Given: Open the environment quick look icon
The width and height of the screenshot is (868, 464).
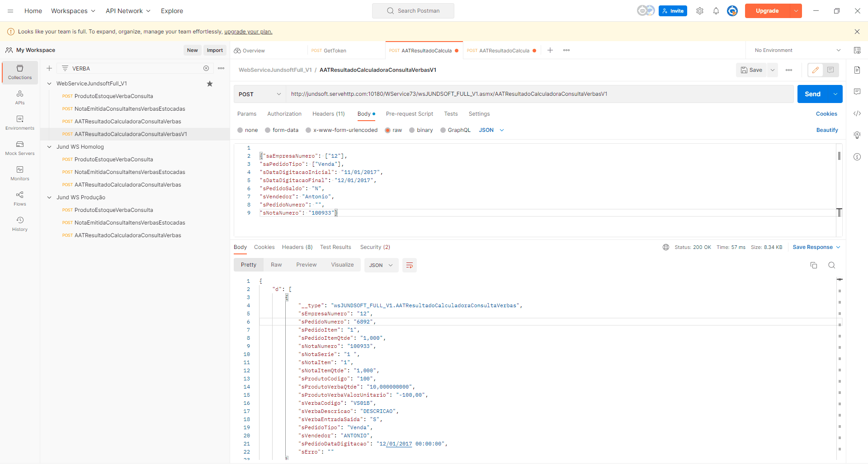Looking at the screenshot, I should tap(857, 50).
